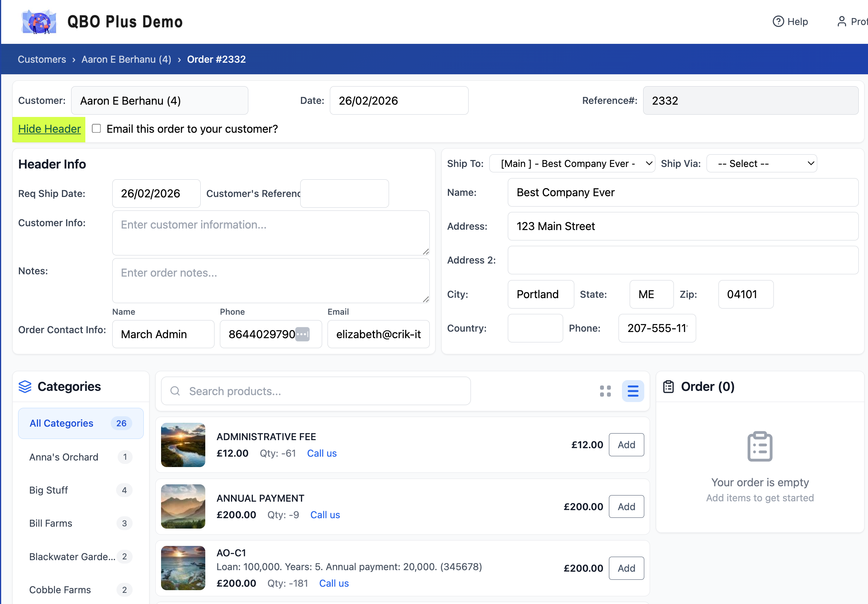Select the Big Stuff category
The width and height of the screenshot is (868, 604).
click(48, 490)
